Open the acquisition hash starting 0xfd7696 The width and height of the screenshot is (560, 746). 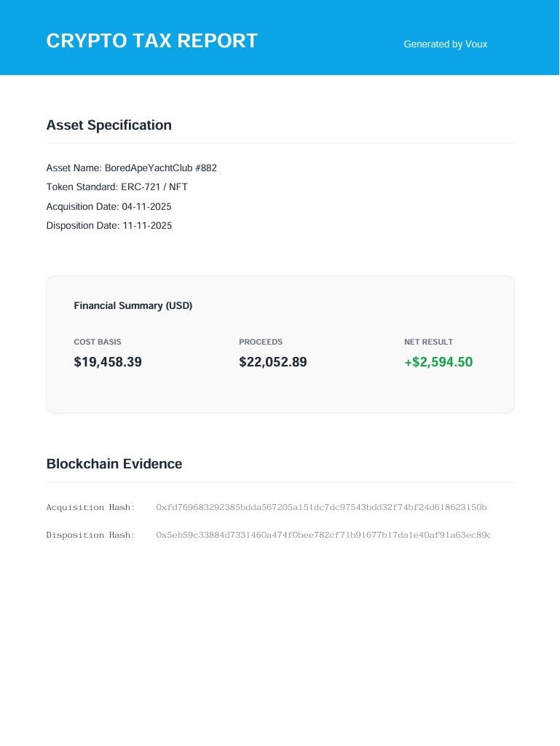[x=321, y=508]
